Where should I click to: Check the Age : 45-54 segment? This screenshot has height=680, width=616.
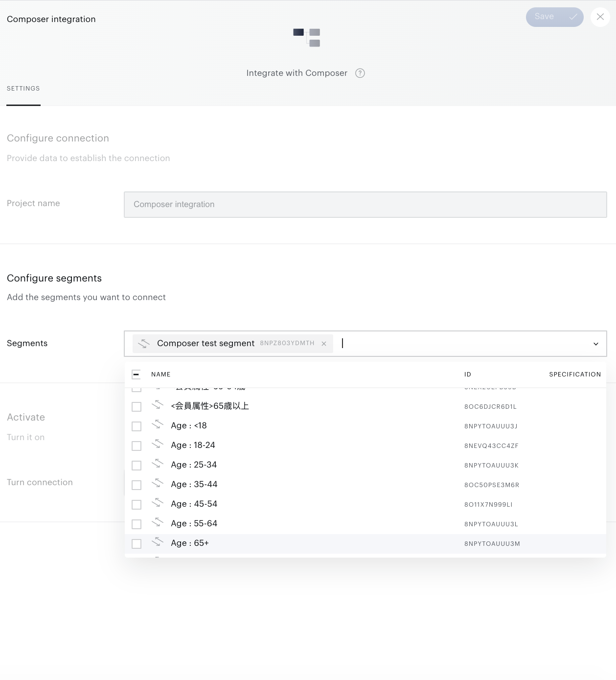[x=137, y=505]
